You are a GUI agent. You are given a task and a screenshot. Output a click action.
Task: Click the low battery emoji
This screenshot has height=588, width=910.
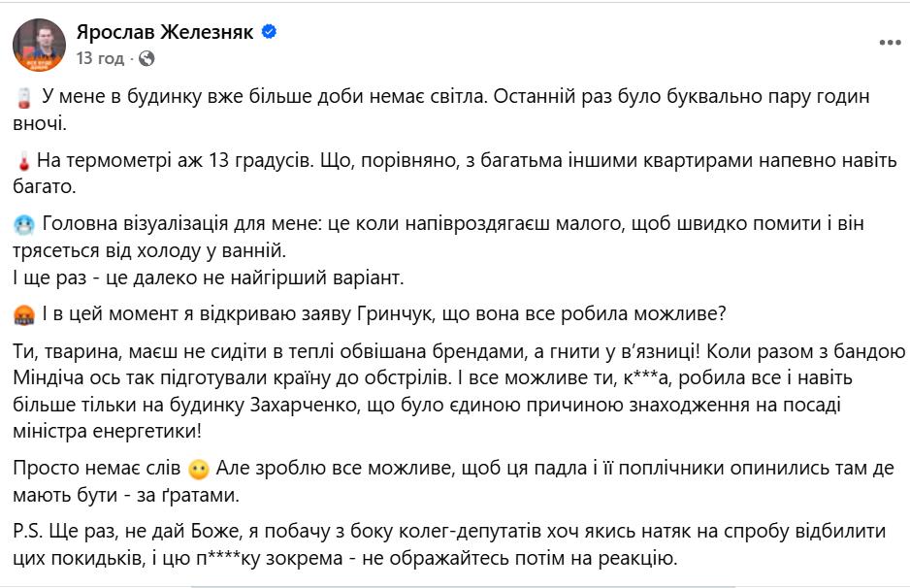click(x=24, y=98)
